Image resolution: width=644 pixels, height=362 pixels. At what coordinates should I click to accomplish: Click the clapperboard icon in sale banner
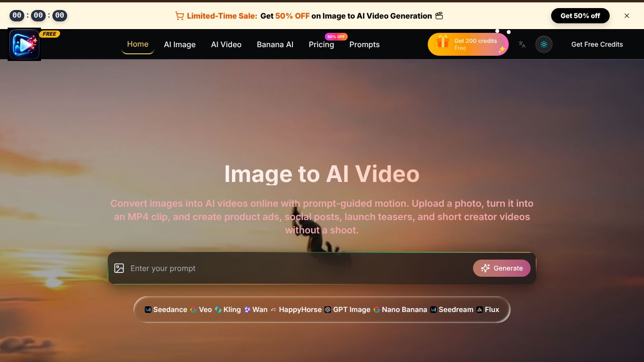click(439, 16)
